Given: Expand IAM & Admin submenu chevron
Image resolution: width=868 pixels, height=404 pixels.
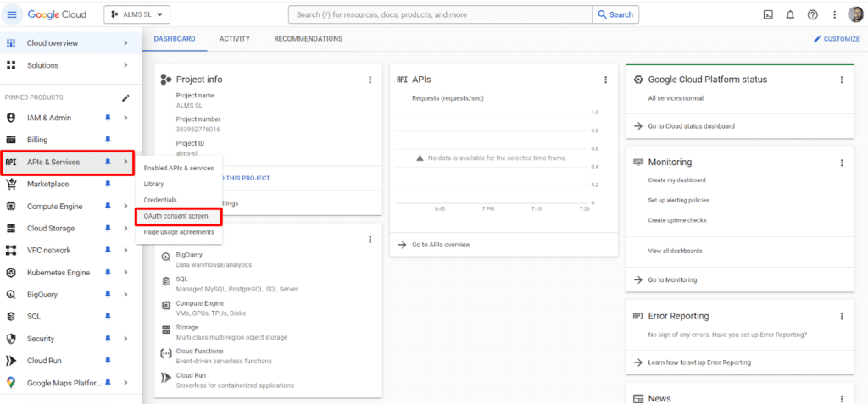Looking at the screenshot, I should tap(125, 118).
